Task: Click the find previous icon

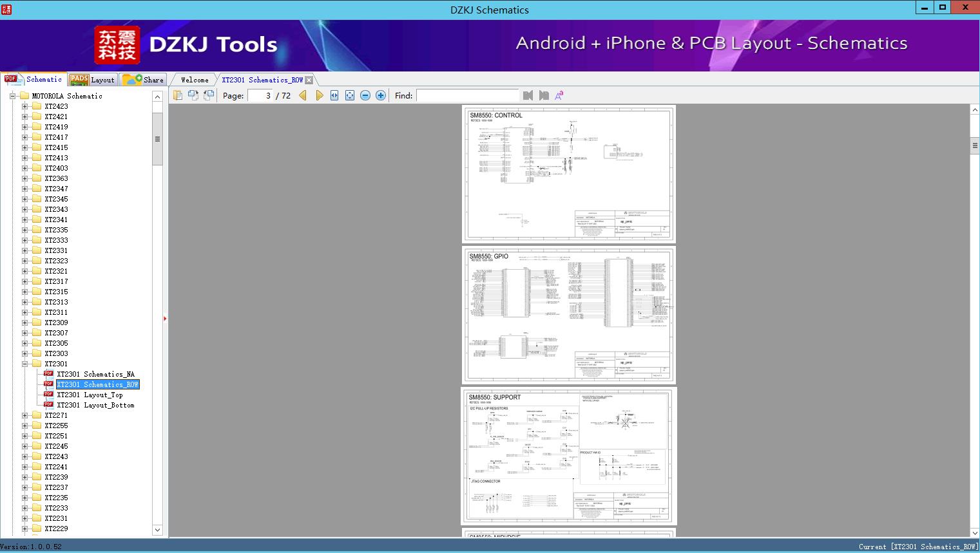Action: 528,95
